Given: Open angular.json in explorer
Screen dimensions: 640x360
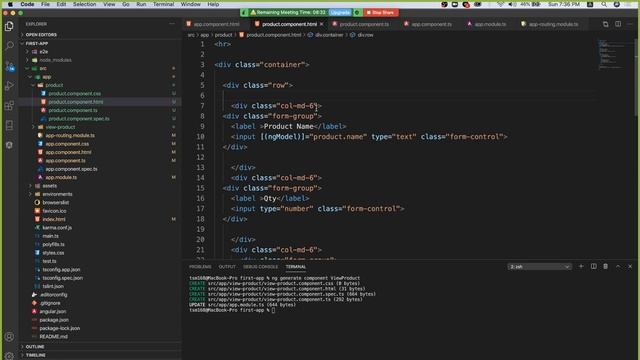Looking at the screenshot, I should click(52, 311).
